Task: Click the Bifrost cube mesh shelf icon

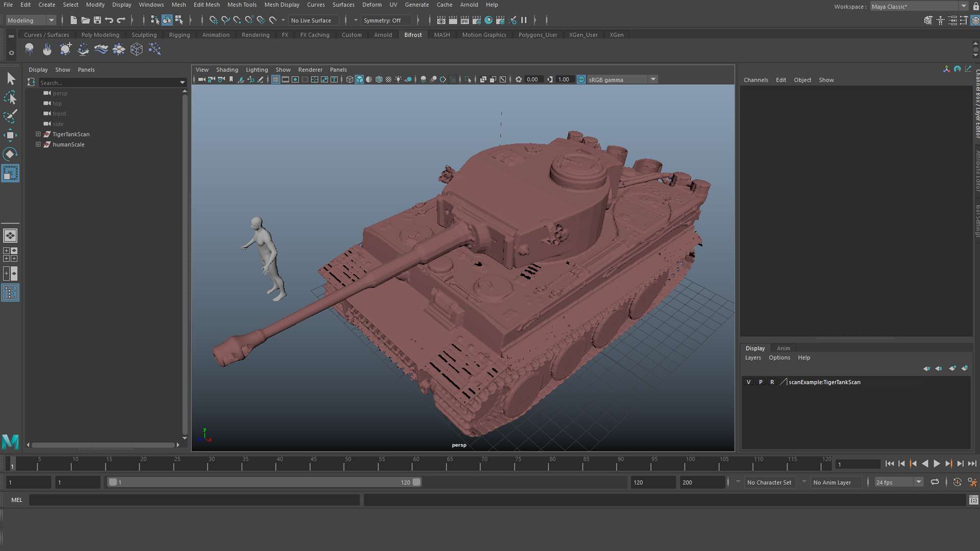Action: pos(136,49)
